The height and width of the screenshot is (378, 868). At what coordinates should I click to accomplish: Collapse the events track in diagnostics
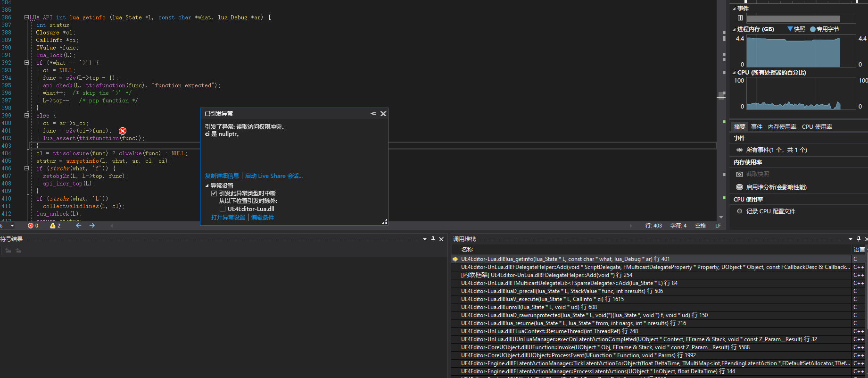734,8
